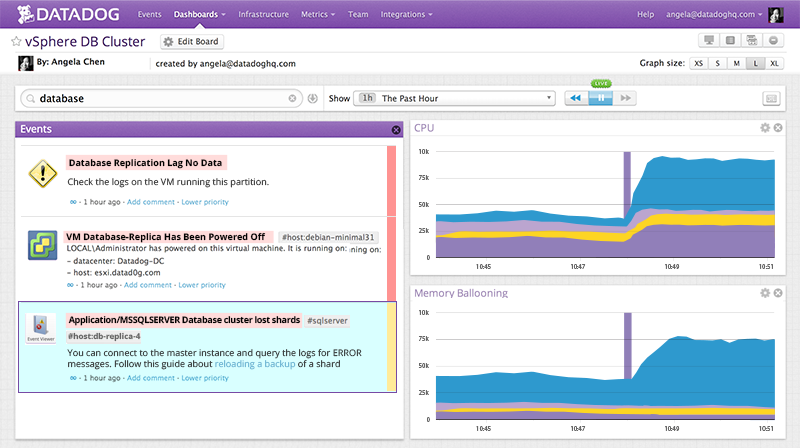Open the reloading a backup guide link
Image resolution: width=800 pixels, height=448 pixels.
(x=255, y=364)
